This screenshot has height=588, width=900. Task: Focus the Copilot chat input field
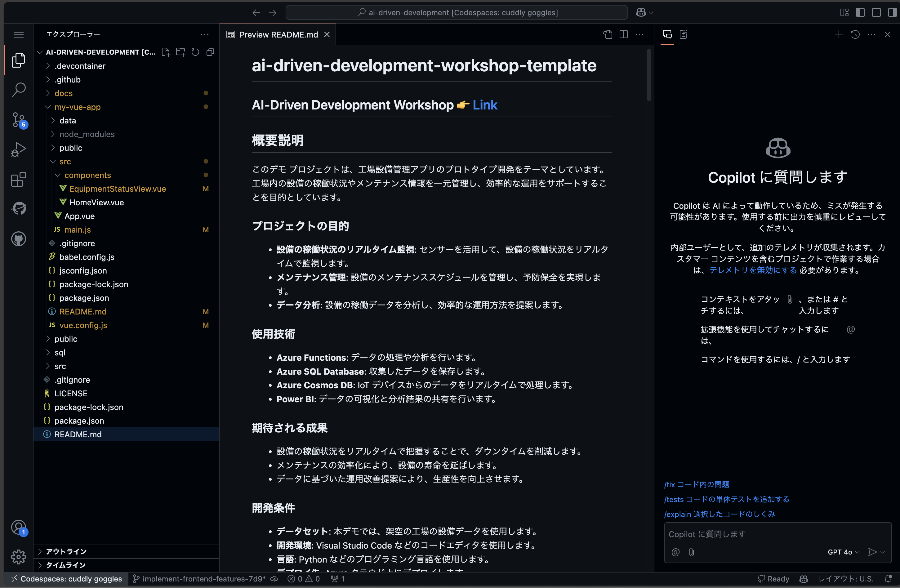777,534
